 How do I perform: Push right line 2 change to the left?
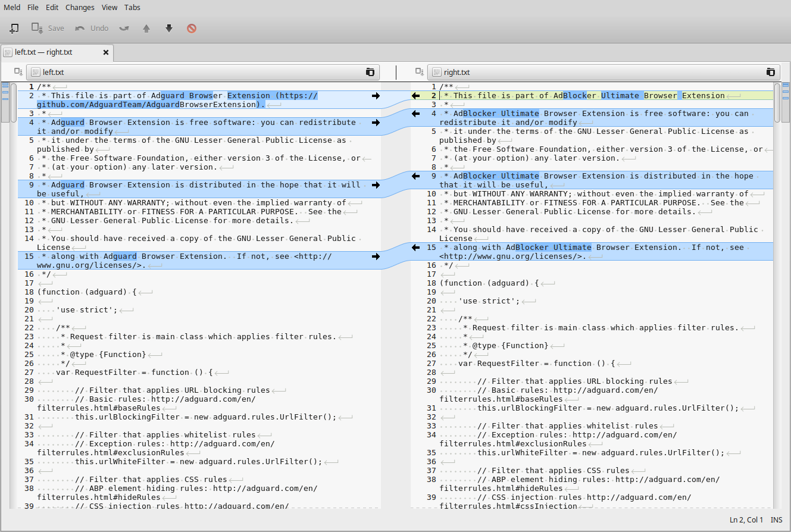pos(415,96)
